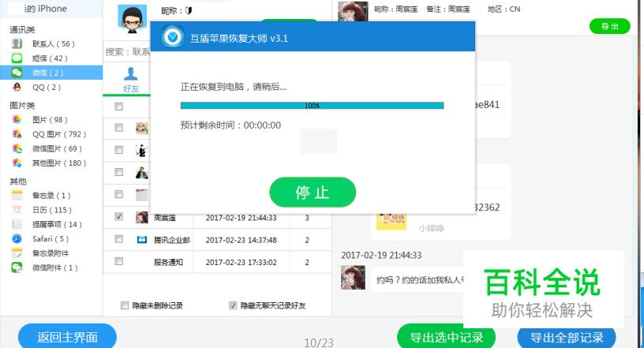
Task: Select the QQ (2) penguin icon
Action: [x=17, y=87]
